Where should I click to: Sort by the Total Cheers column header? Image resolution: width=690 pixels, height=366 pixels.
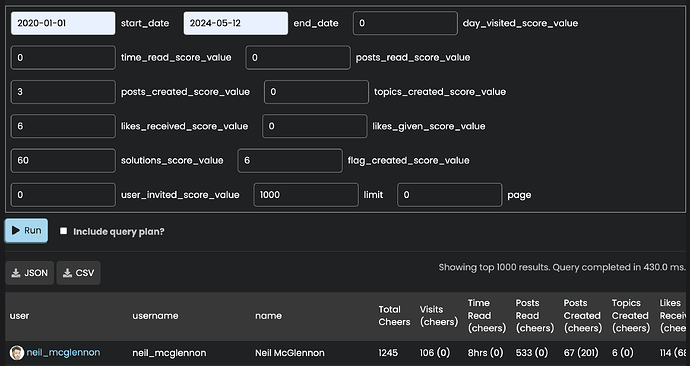[394, 316]
